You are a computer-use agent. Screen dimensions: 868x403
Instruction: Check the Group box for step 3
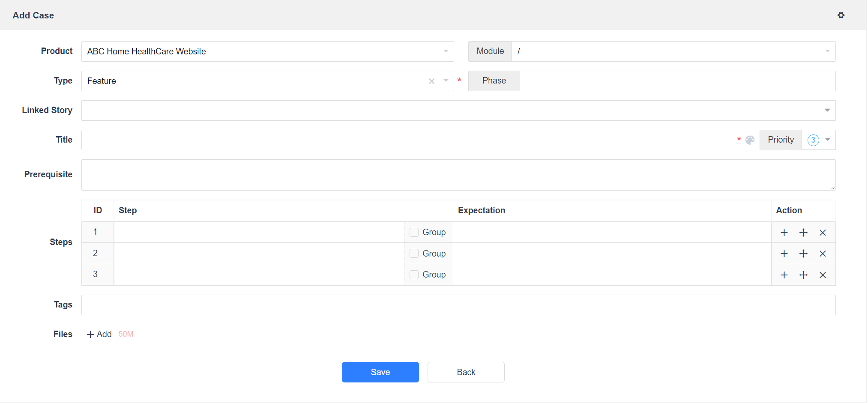[414, 275]
